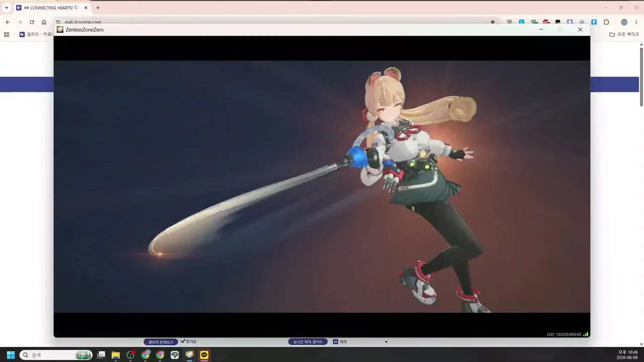
Task: Toggle the 인기순 check option
Action: tap(188, 341)
